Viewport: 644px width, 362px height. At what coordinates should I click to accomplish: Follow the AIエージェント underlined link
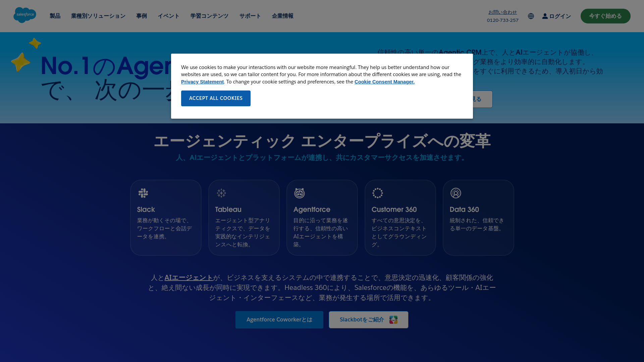[189, 278]
